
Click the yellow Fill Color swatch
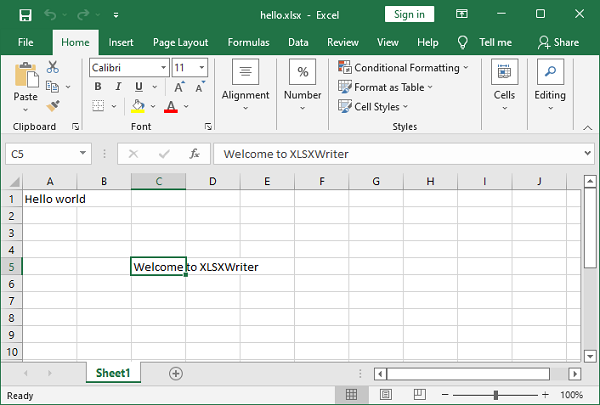coord(138,106)
